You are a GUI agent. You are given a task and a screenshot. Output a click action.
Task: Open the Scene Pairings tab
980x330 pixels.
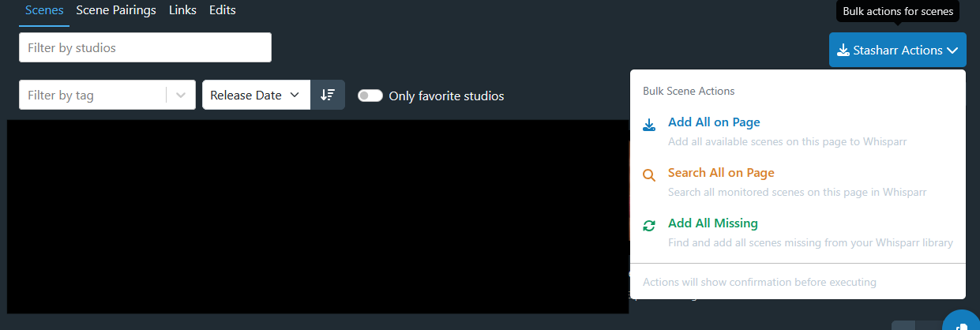(x=116, y=10)
